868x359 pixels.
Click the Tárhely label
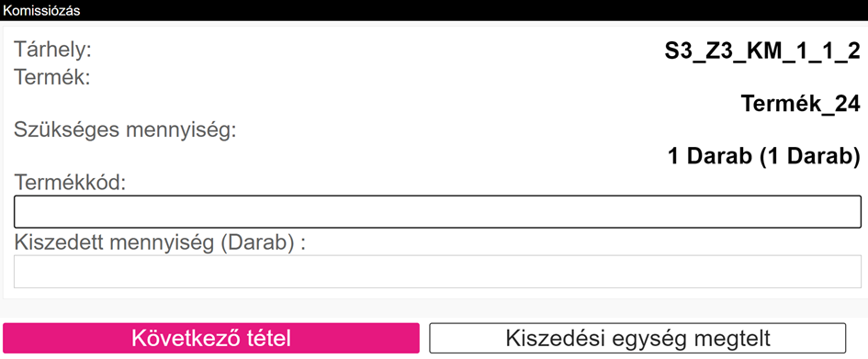coord(52,50)
